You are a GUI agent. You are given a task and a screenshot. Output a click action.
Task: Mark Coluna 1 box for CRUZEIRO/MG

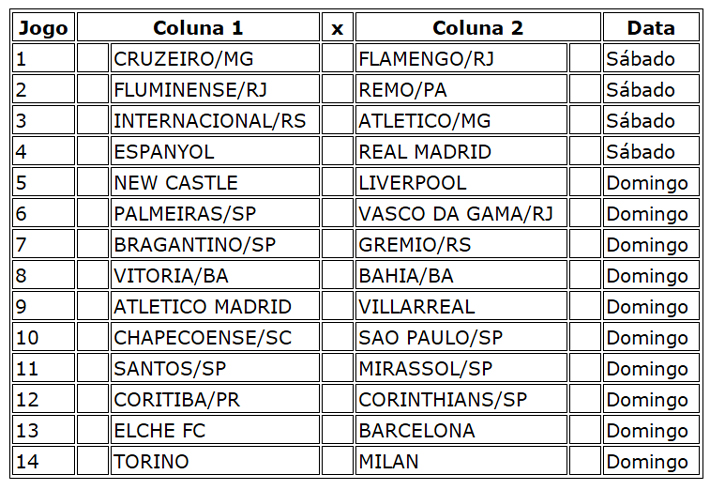pyautogui.click(x=93, y=58)
